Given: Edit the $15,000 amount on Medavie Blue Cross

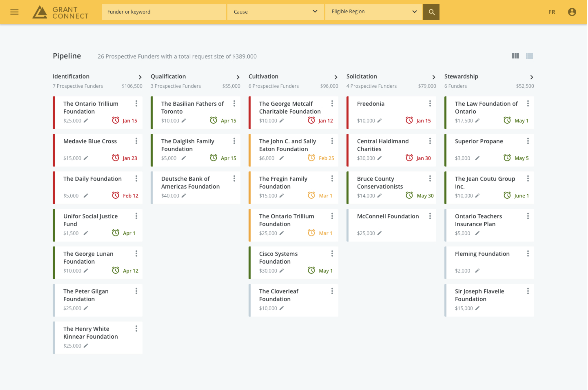Looking at the screenshot, I should [86, 158].
